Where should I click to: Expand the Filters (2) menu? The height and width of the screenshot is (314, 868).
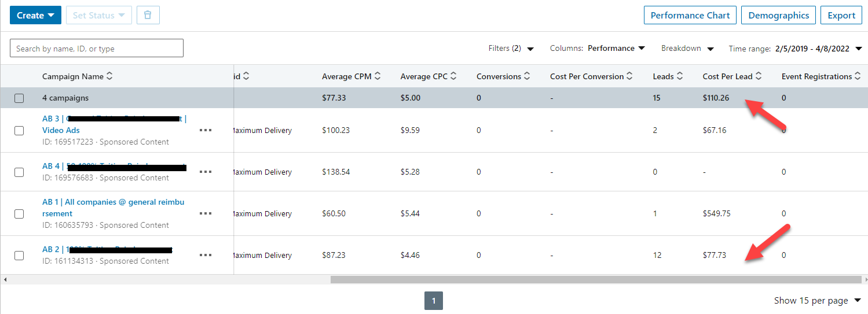511,49
